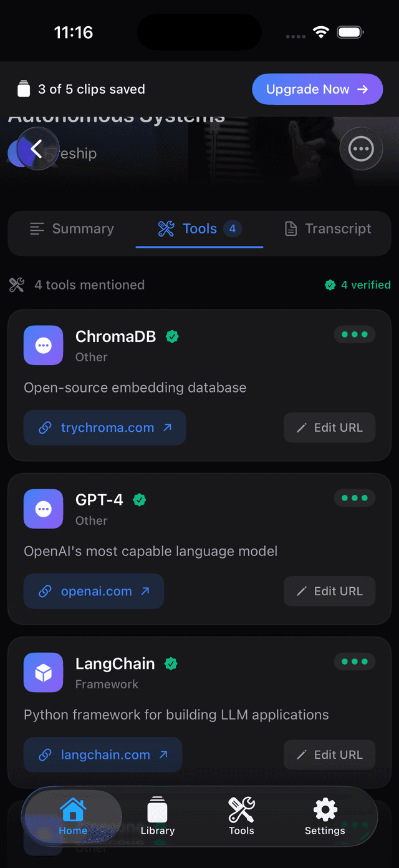Viewport: 399px width, 868px height.
Task: Click the LangChain cube icon
Action: tap(43, 672)
